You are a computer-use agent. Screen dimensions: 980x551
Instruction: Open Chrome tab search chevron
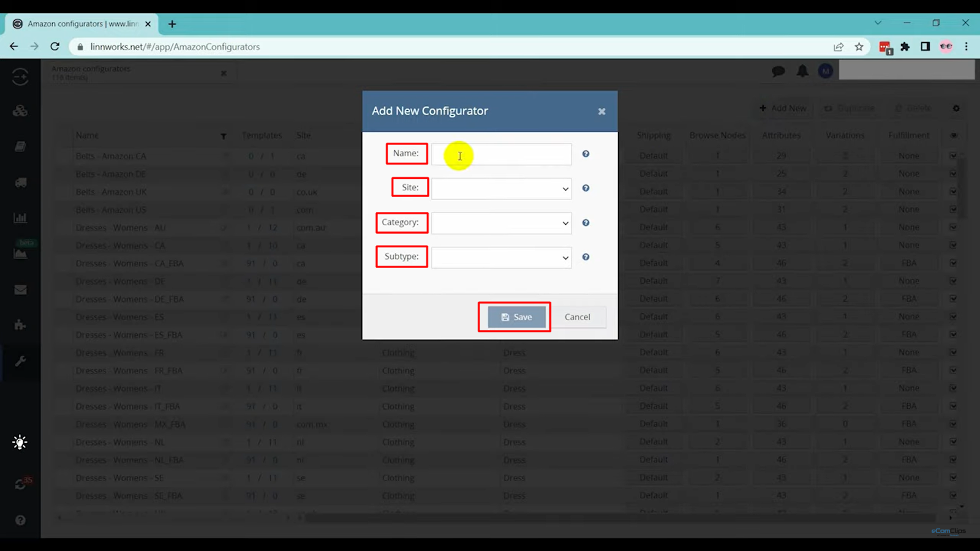878,23
